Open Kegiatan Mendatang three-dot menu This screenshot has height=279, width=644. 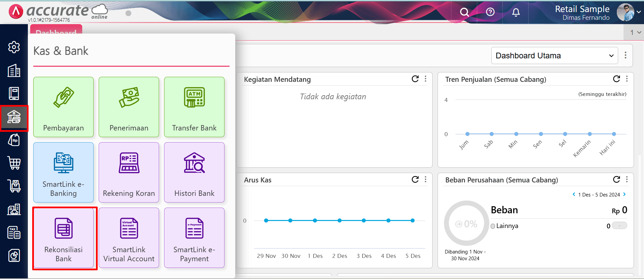426,79
